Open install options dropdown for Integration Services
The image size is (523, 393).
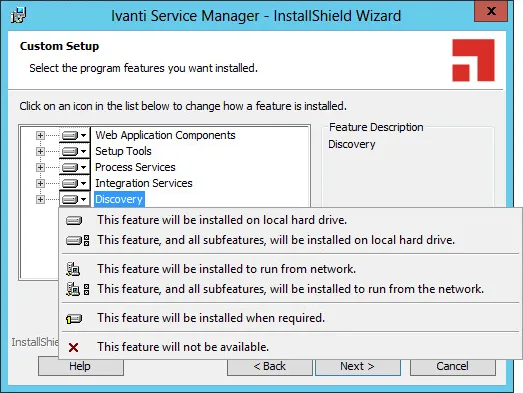74,183
